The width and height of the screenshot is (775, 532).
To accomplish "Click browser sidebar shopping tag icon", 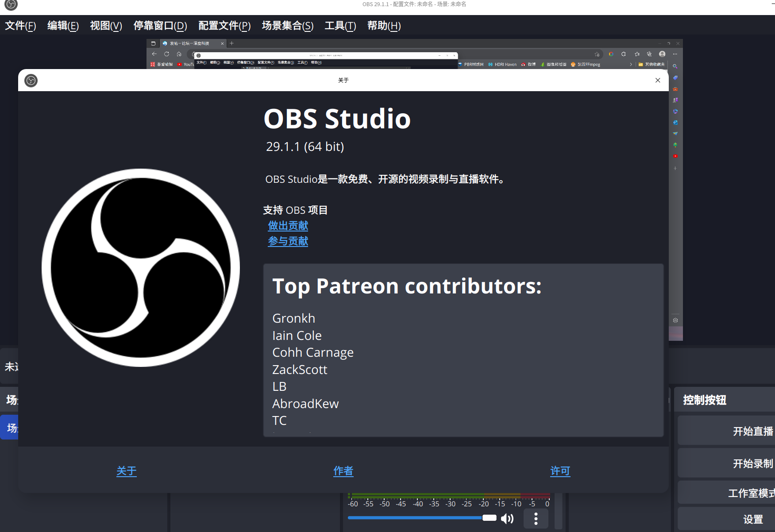I will click(675, 77).
